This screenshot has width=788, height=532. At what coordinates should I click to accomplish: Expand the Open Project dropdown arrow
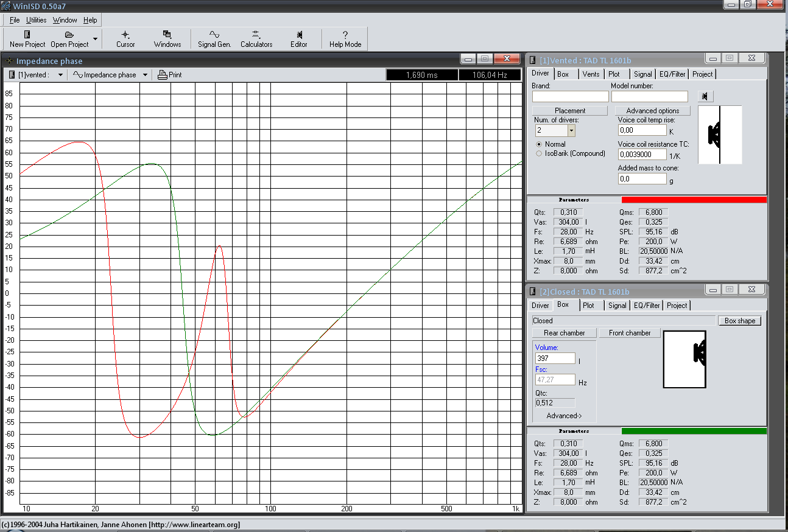tap(95, 39)
